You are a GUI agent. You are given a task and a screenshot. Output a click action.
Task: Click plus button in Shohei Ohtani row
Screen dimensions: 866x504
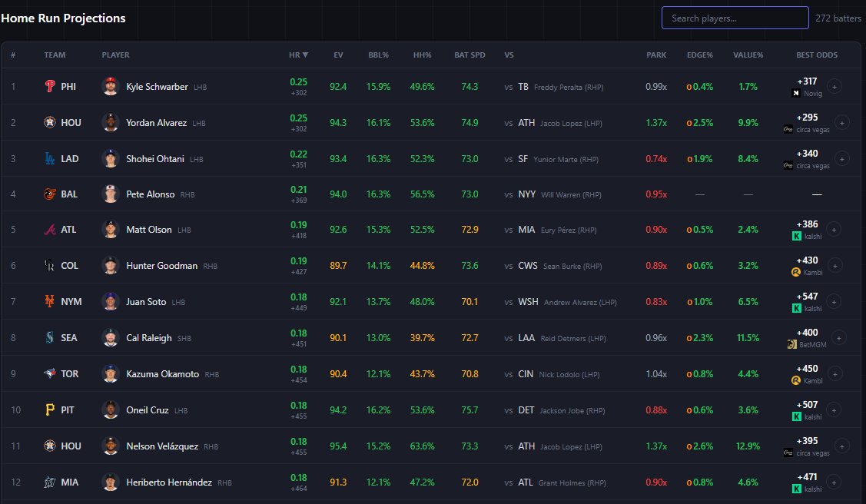point(841,159)
